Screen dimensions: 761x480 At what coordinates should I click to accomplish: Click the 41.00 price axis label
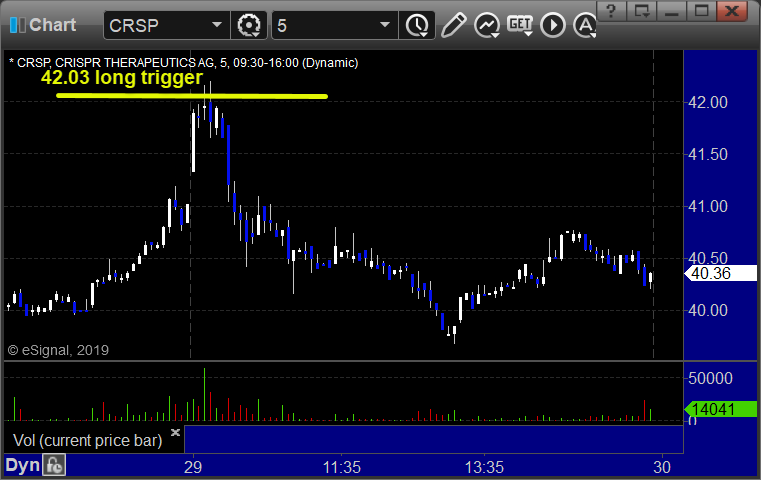(708, 206)
